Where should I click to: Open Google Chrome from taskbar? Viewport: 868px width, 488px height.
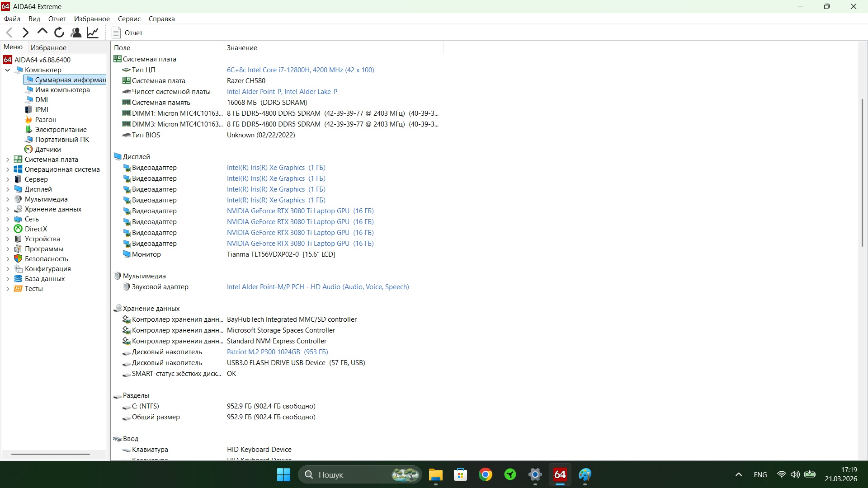click(x=486, y=475)
